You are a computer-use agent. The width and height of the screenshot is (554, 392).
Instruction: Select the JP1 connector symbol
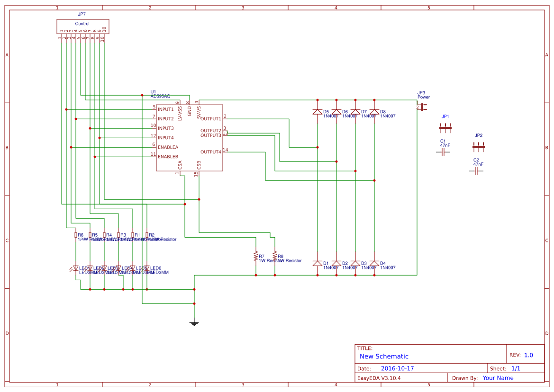(445, 127)
